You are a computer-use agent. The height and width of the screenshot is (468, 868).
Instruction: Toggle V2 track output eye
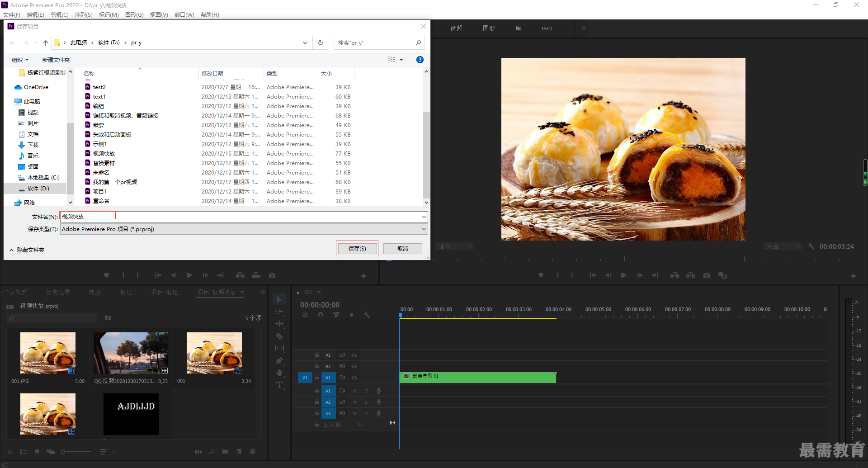[x=354, y=367]
